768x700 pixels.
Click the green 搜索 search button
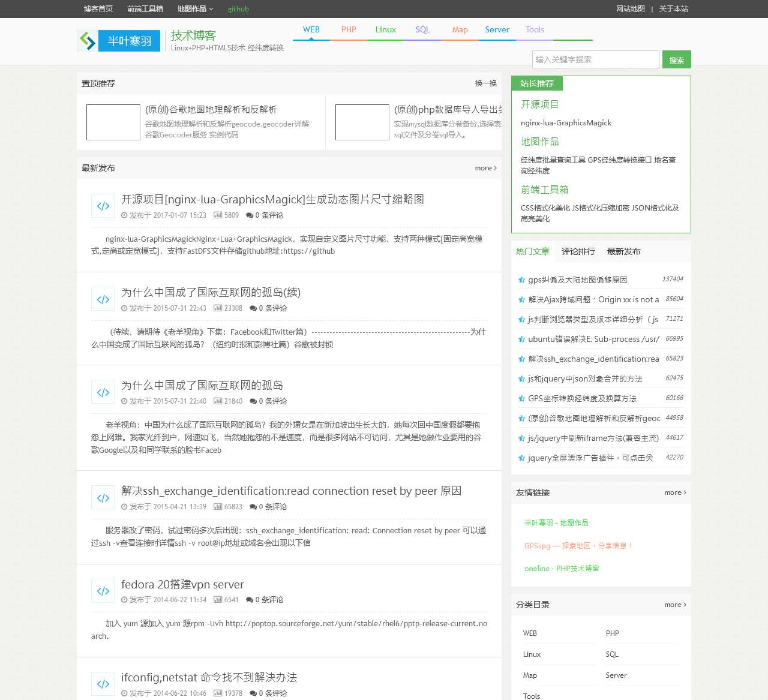677,60
